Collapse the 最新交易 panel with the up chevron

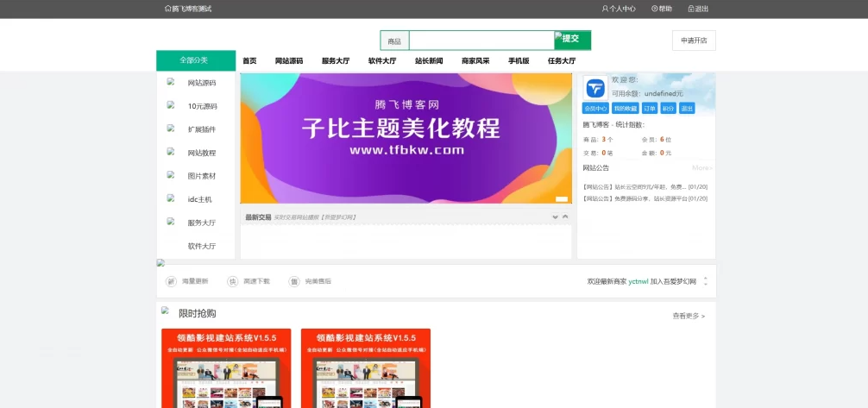point(565,217)
